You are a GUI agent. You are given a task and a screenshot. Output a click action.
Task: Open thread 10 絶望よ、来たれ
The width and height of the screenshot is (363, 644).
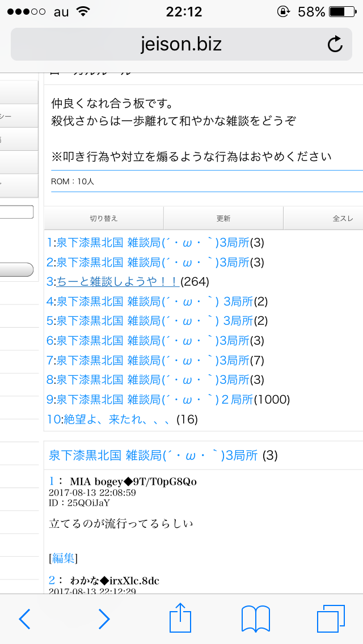(111, 420)
